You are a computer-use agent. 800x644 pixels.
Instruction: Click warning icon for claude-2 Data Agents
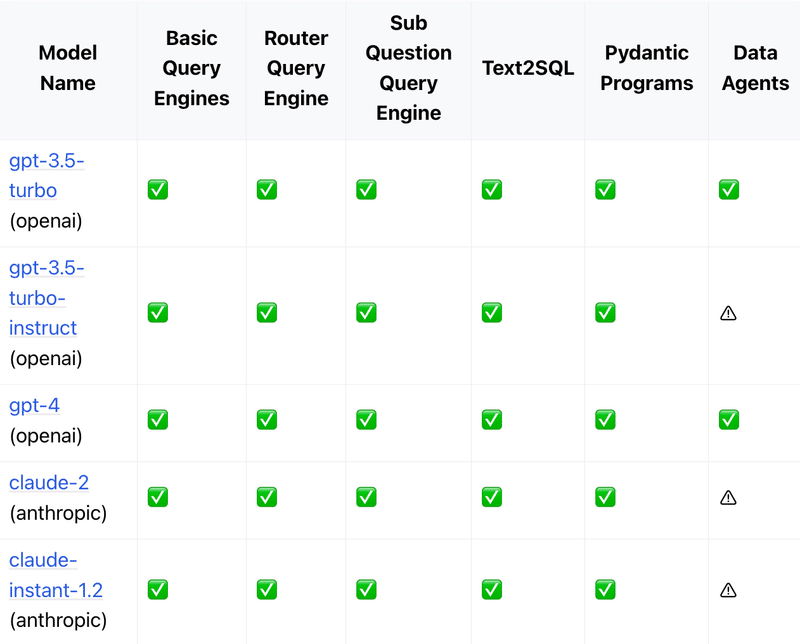728,497
